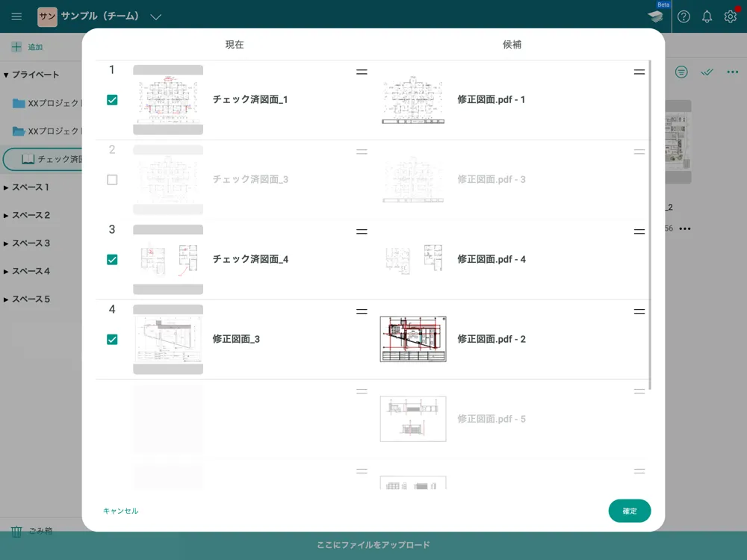The image size is (747, 560).
Task: Open the settings gear icon
Action: point(731,16)
